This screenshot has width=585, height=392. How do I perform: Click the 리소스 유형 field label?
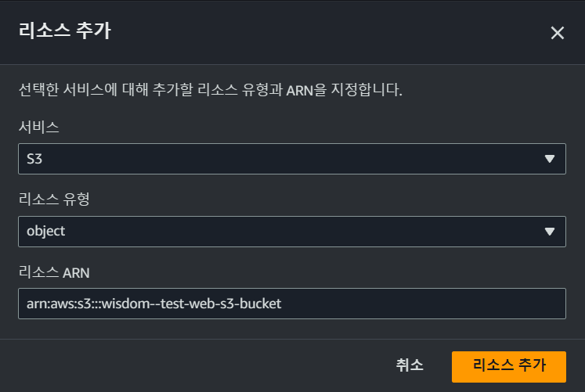[x=54, y=199]
